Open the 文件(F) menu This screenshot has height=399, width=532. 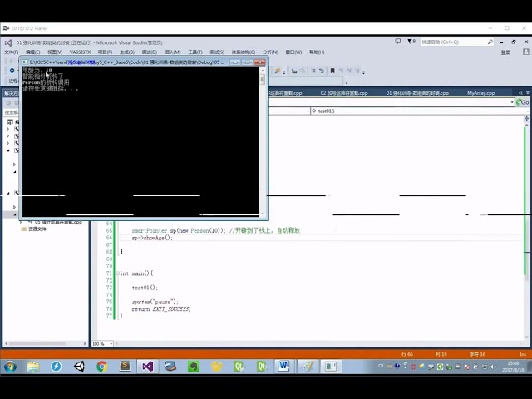(11, 52)
